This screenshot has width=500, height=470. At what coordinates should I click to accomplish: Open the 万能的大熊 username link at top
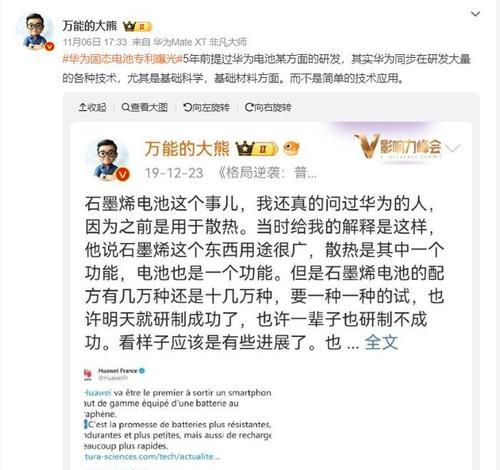[90, 26]
